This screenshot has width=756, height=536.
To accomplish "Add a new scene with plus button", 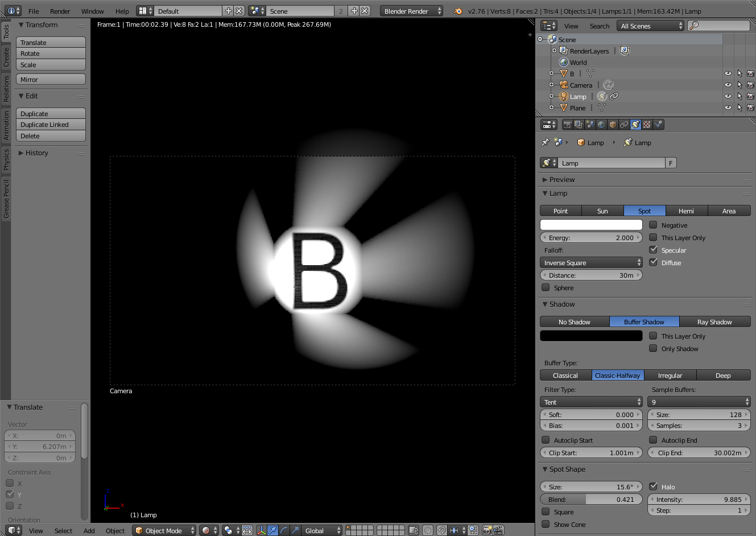I will pyautogui.click(x=354, y=11).
